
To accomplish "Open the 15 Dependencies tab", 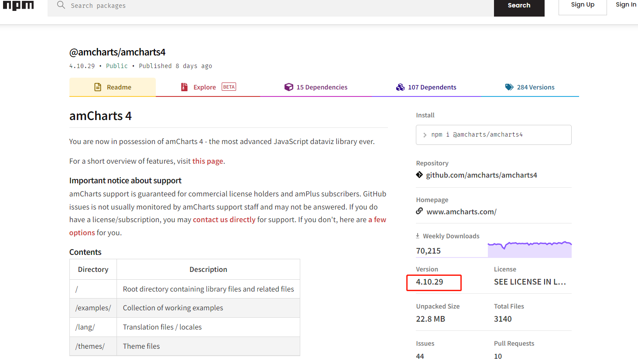I will click(320, 87).
